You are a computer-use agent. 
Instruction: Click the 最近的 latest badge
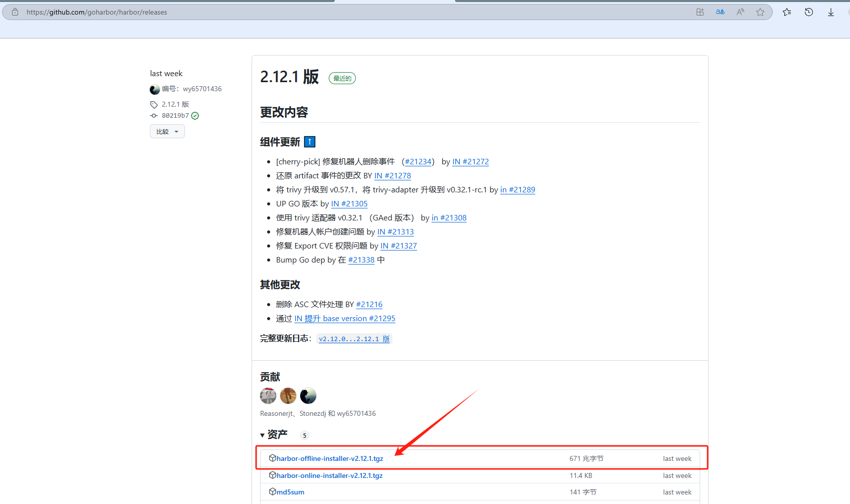tap(342, 78)
